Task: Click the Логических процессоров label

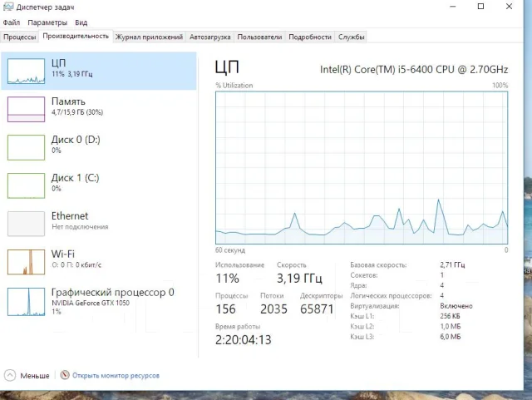Action: [x=391, y=296]
